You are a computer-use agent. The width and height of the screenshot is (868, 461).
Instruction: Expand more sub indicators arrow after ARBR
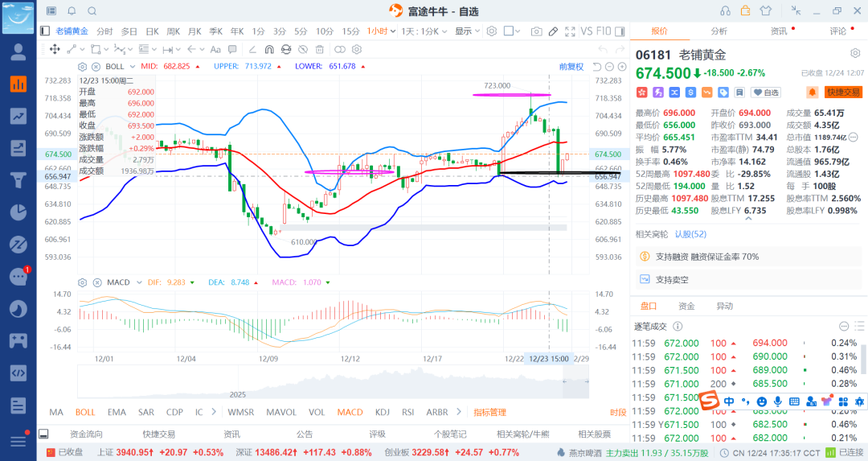pyautogui.click(x=458, y=412)
